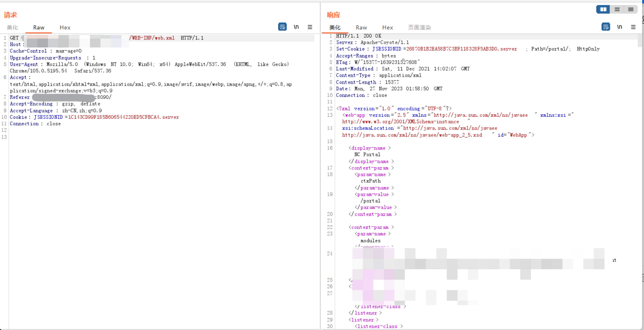This screenshot has width=644, height=330.
Task: Click Accept-Language header in request
Action: (x=56, y=110)
